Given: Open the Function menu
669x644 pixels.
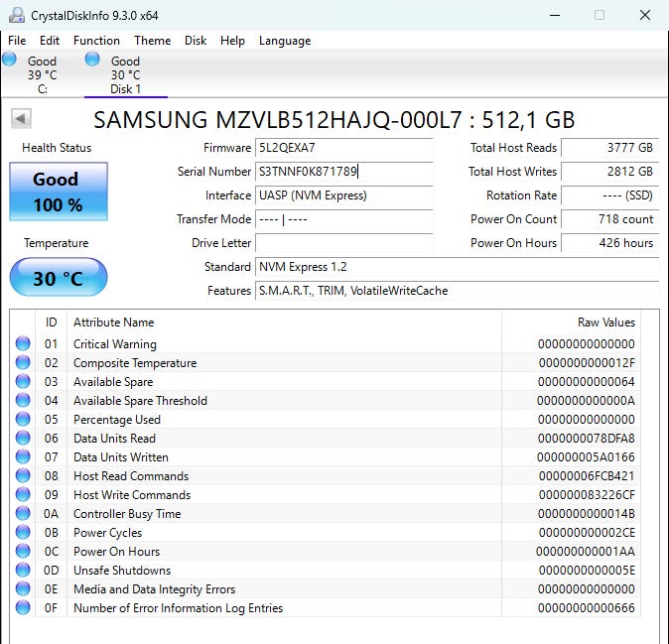Looking at the screenshot, I should tap(96, 41).
